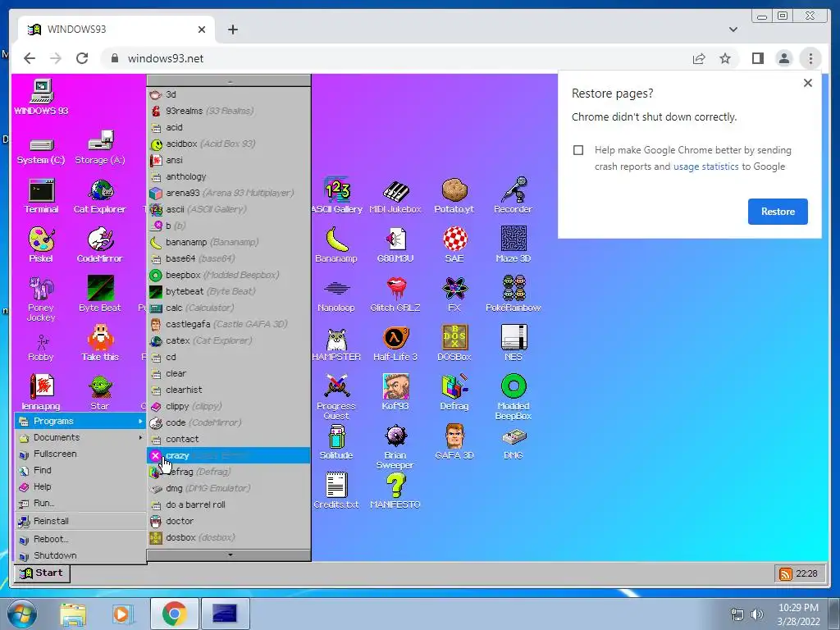Click the RSS feed icon in the Windows 93 tray

click(x=785, y=574)
